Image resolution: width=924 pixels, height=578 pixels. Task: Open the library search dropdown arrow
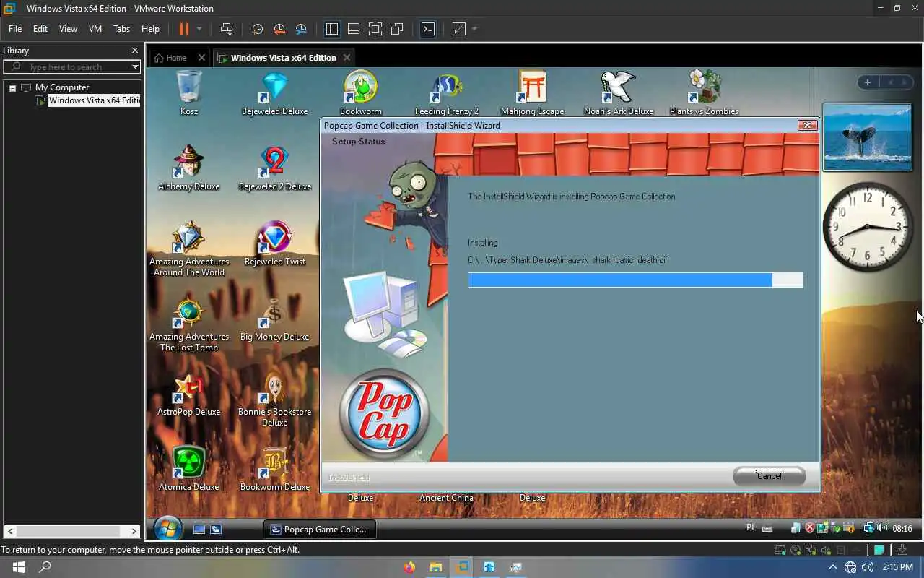click(x=135, y=66)
